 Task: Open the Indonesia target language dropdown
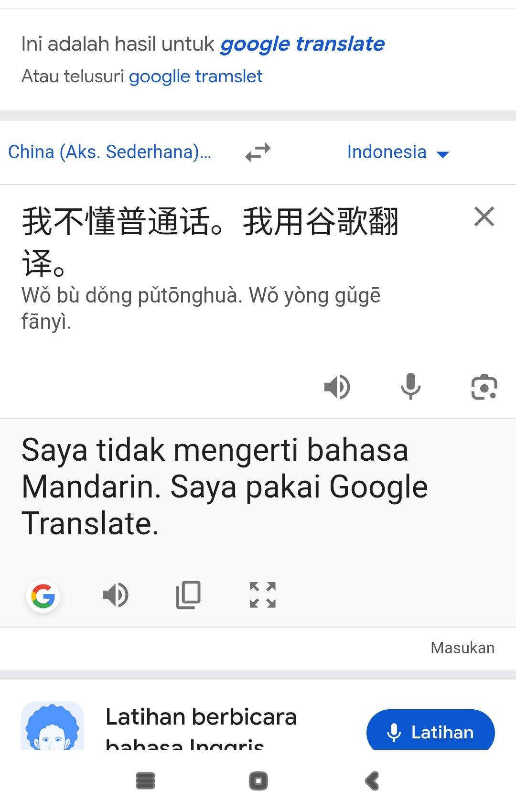click(398, 152)
